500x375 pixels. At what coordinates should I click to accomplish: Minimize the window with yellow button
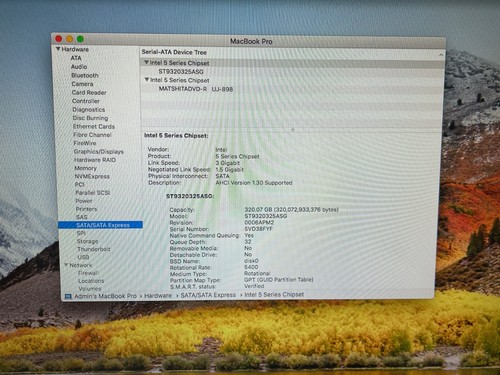coord(70,39)
